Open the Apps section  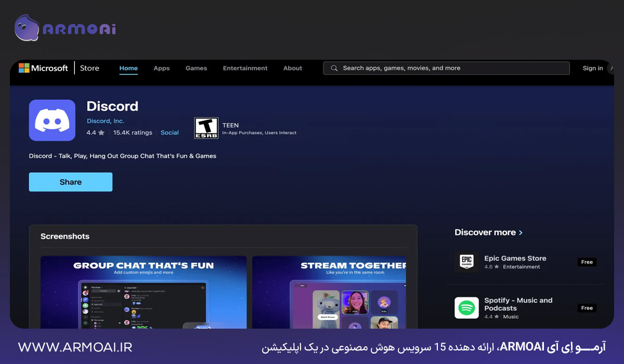point(161,68)
